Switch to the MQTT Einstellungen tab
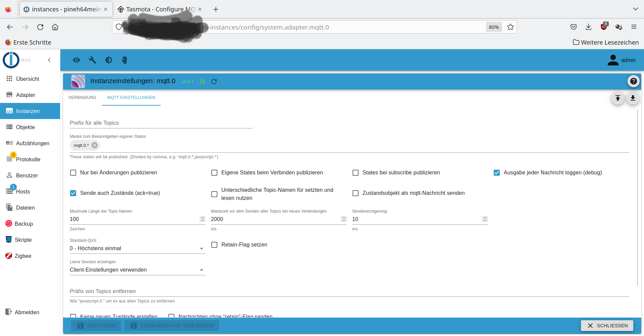644x336 pixels. tap(131, 98)
